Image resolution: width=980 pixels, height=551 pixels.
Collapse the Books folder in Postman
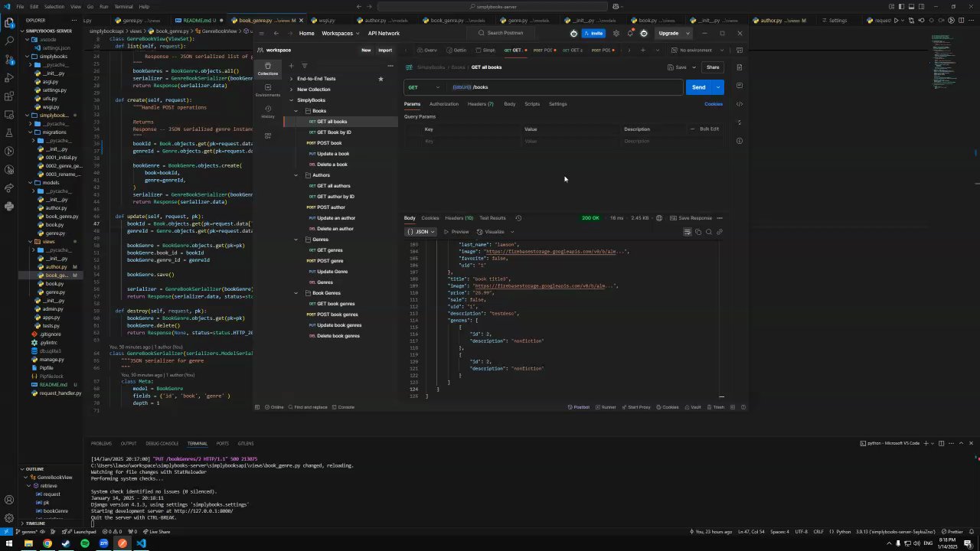(296, 111)
